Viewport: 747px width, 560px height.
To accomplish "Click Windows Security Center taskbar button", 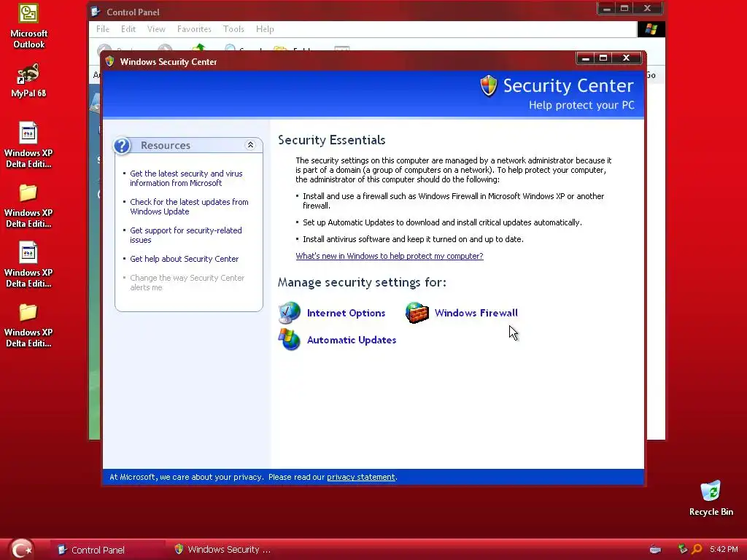I will (x=222, y=550).
